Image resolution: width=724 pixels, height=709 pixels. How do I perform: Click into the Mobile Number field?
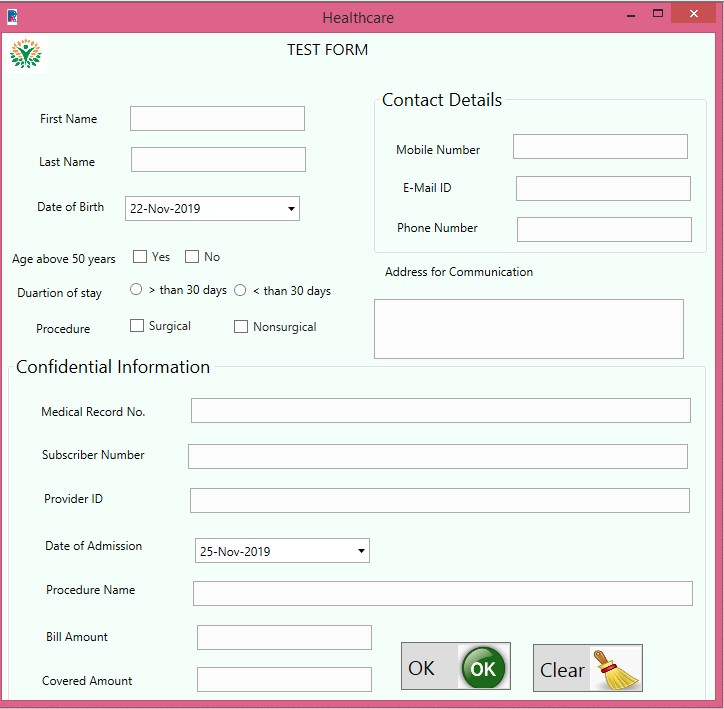600,147
